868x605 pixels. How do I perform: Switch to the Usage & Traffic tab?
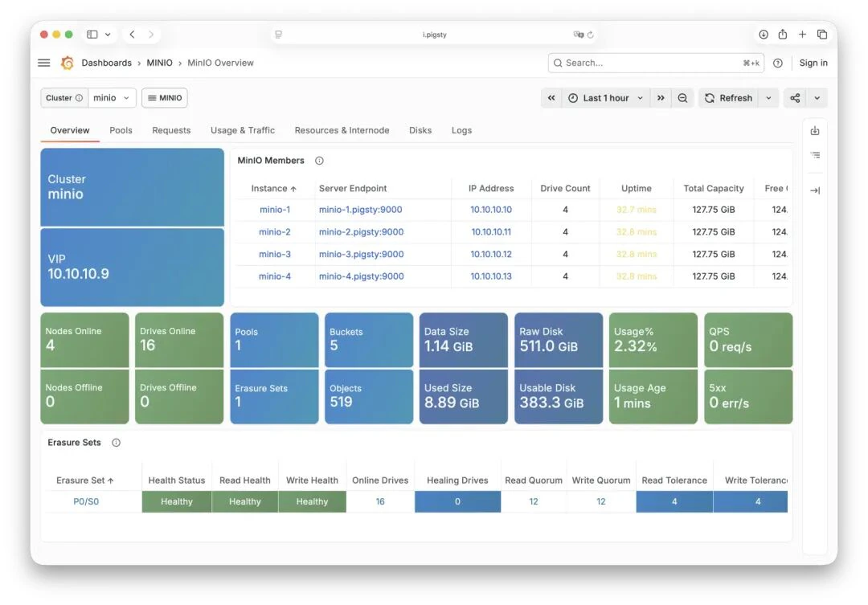pyautogui.click(x=243, y=131)
